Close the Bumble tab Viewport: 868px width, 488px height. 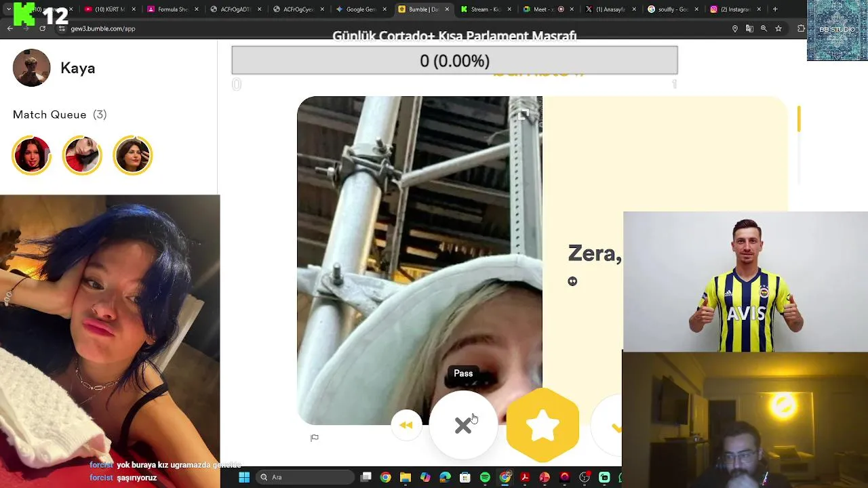(447, 9)
